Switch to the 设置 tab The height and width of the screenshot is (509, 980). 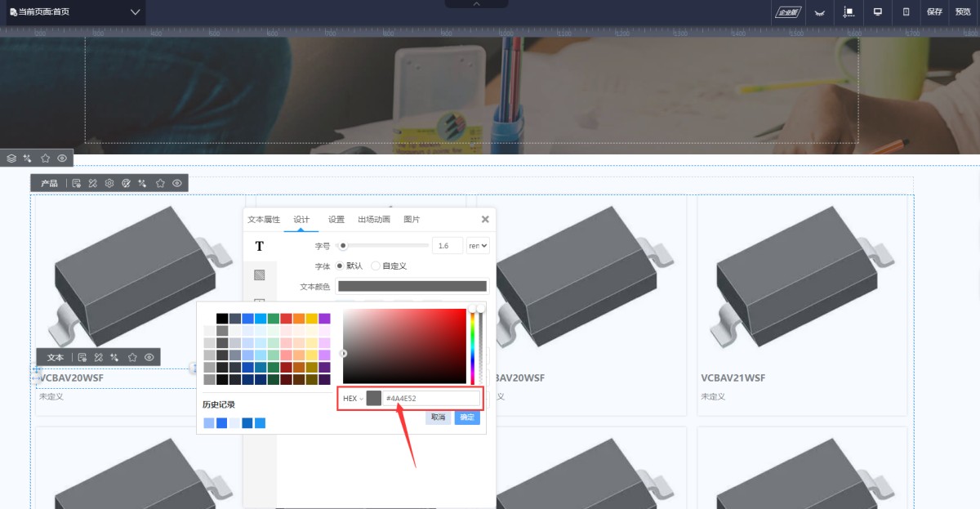pyautogui.click(x=336, y=220)
